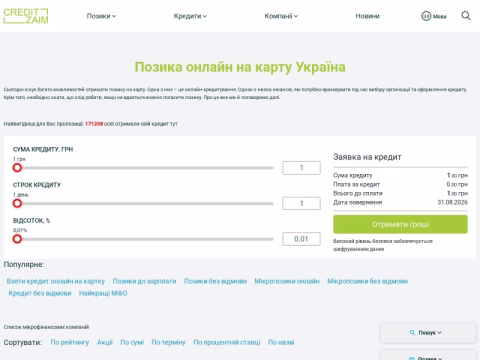Open Позики без відмови link
The width and height of the screenshot is (480, 360).
(215, 281)
